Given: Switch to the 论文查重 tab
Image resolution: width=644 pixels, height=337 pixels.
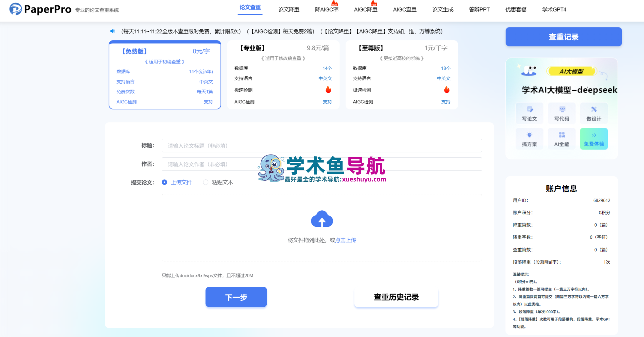Looking at the screenshot, I should pos(250,7).
